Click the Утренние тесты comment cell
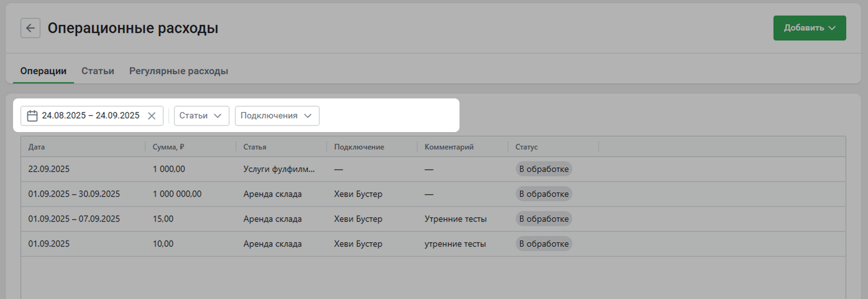Viewport: 868px width, 299px height. point(455,219)
